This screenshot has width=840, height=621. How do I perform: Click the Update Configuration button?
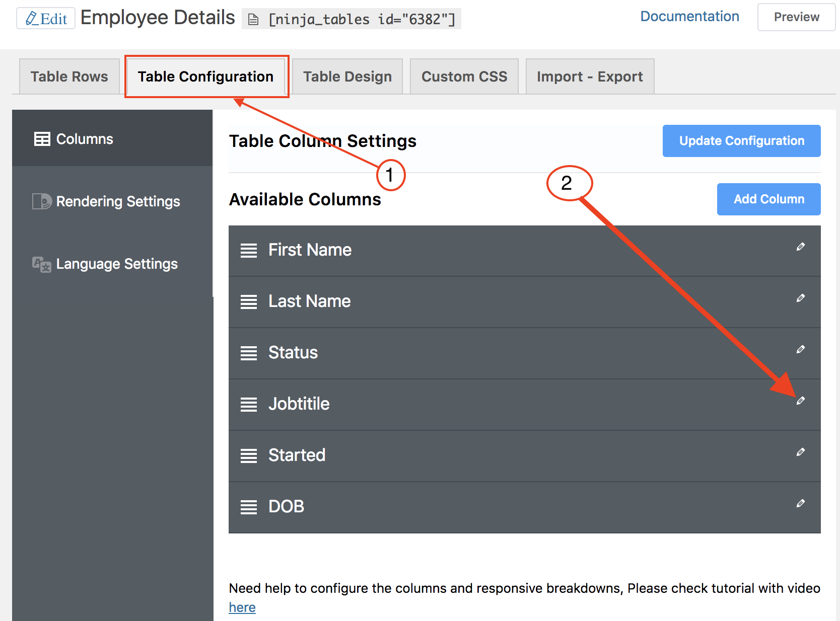pos(741,141)
